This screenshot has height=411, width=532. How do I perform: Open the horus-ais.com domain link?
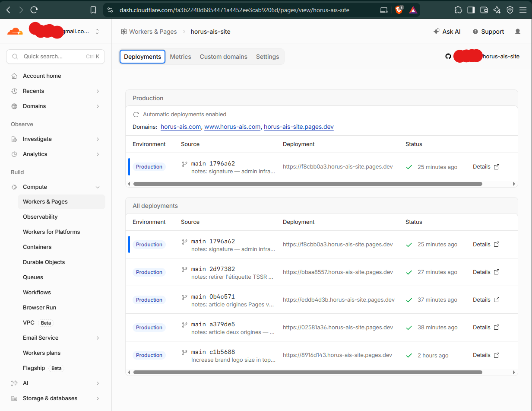click(180, 127)
